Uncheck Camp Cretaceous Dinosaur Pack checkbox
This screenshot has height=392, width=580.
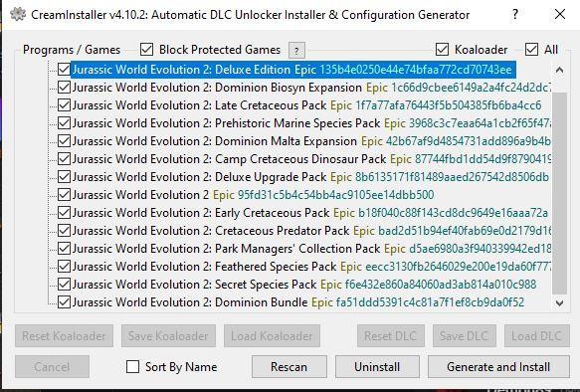coord(64,159)
